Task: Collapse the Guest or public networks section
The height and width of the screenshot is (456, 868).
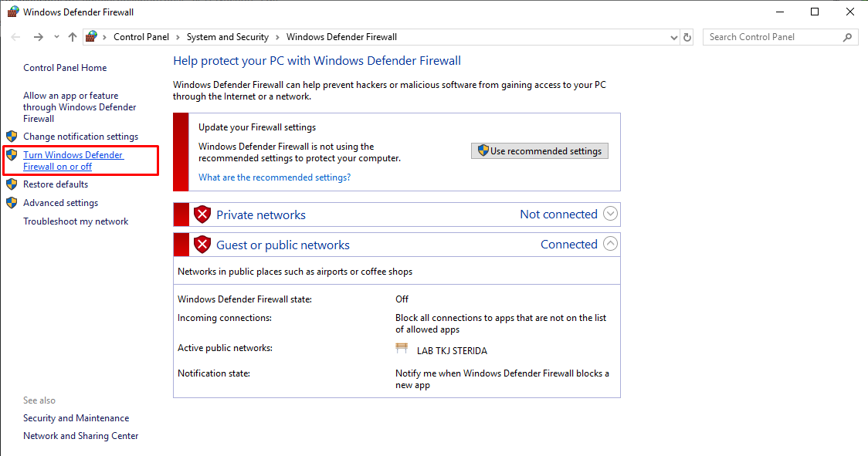Action: tap(610, 244)
